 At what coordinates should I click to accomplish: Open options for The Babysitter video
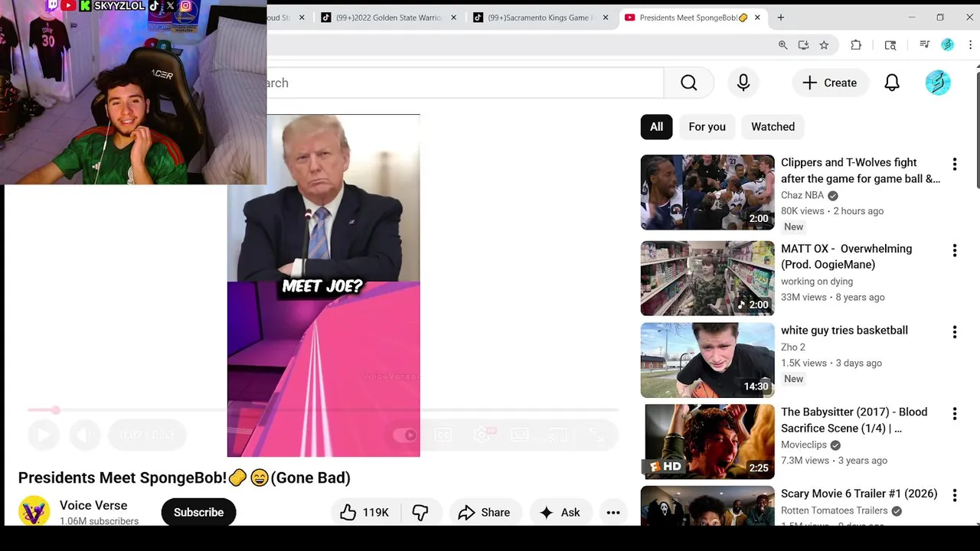[954, 413]
